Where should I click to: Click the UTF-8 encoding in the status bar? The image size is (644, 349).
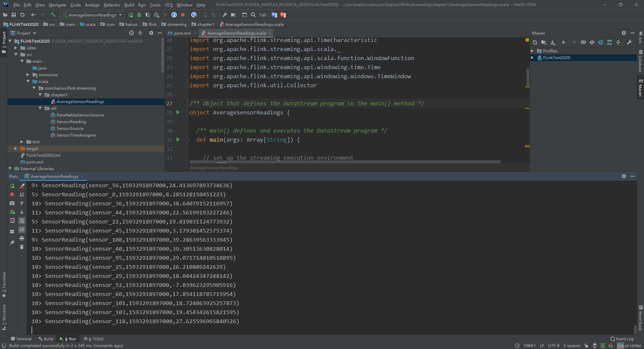click(554, 346)
